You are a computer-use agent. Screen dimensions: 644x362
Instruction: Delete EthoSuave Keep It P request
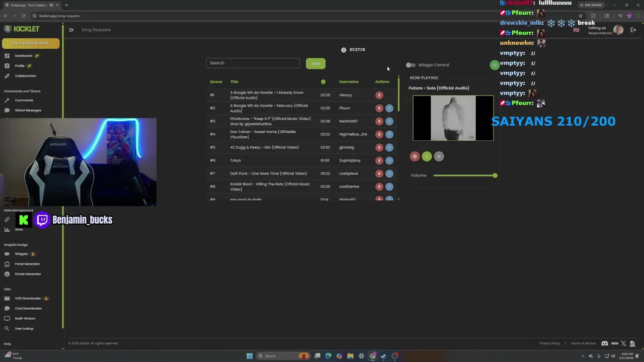[x=379, y=121]
